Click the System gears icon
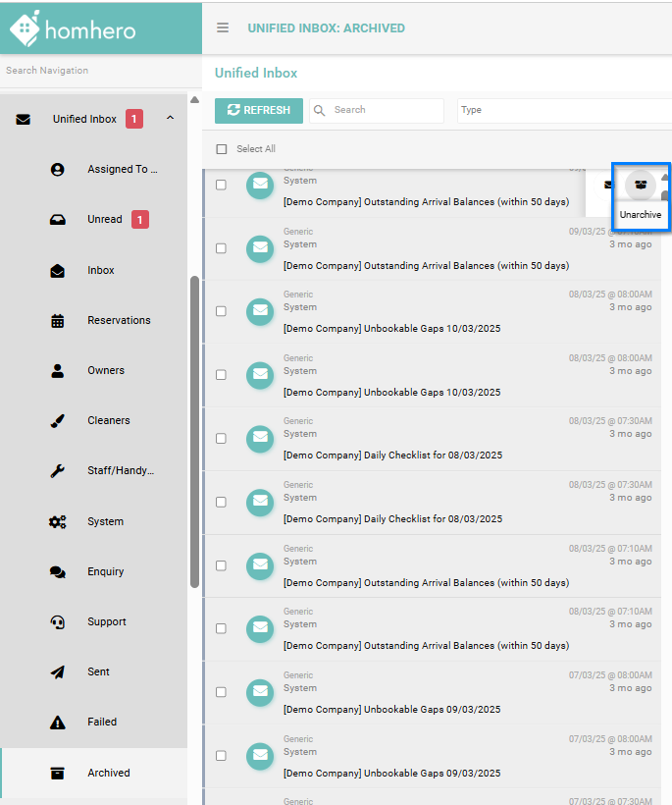 57,521
